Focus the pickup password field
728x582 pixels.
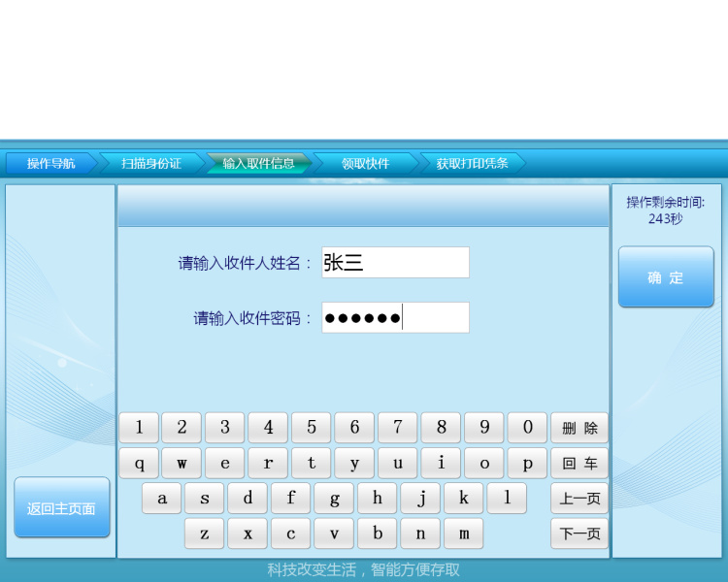(396, 317)
